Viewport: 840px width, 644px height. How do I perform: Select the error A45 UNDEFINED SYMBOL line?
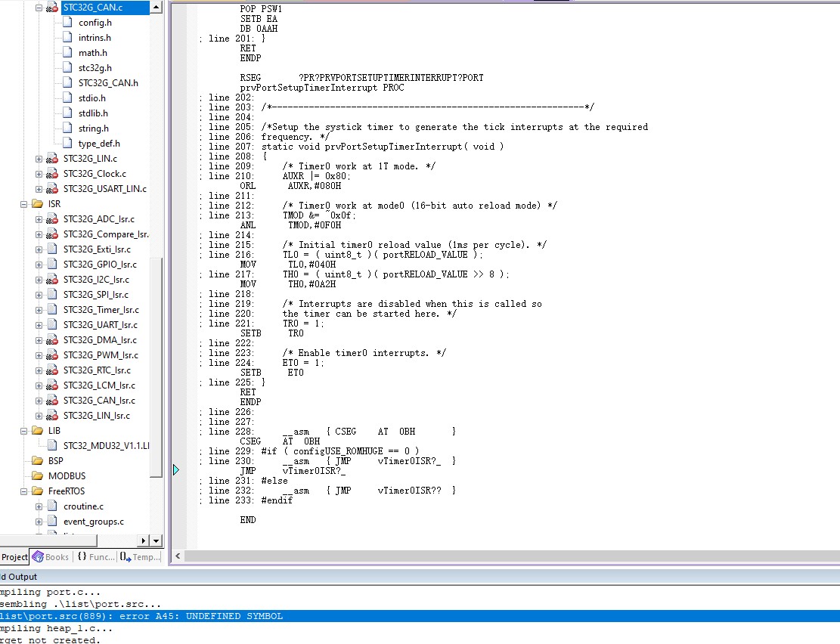click(420, 616)
